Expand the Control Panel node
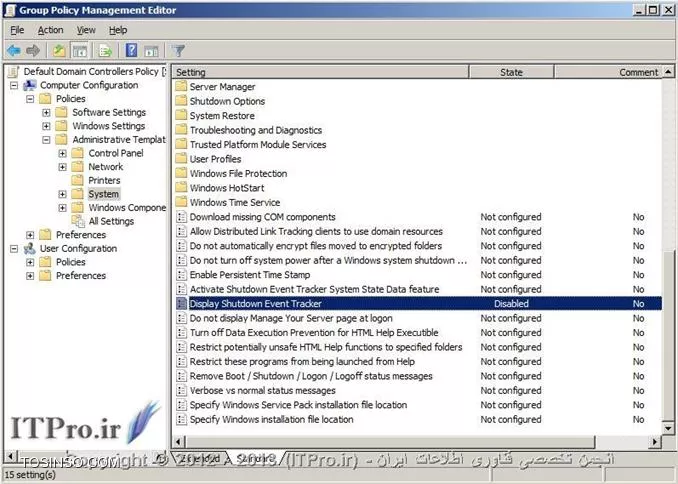Viewport: 678px width, 484px height. pos(63,154)
